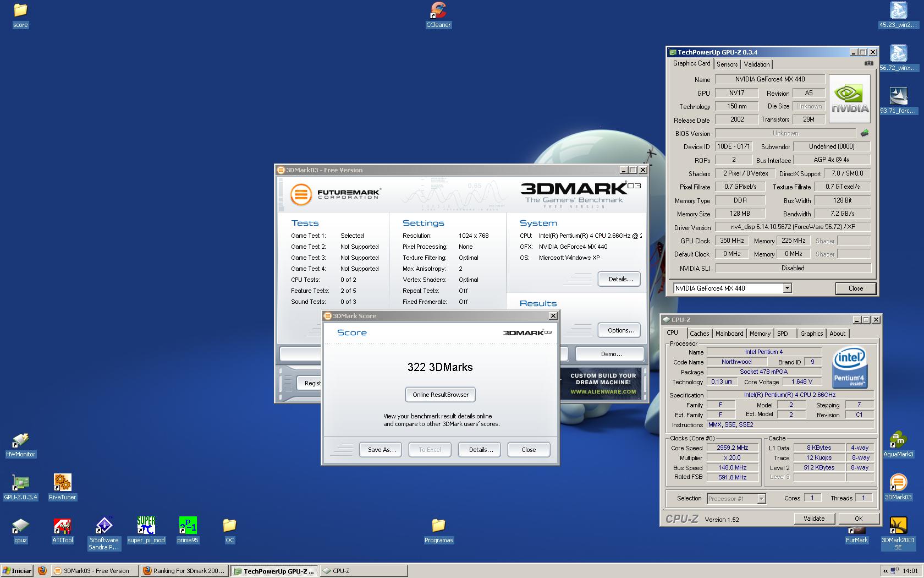Switch to Mainboard tab in CPU-Z
924x578 pixels.
click(x=729, y=334)
